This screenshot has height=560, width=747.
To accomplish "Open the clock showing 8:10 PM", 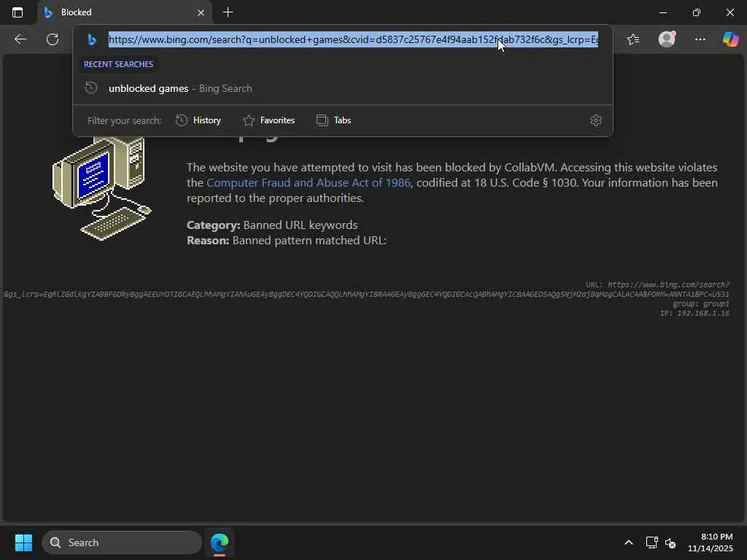I will (711, 542).
